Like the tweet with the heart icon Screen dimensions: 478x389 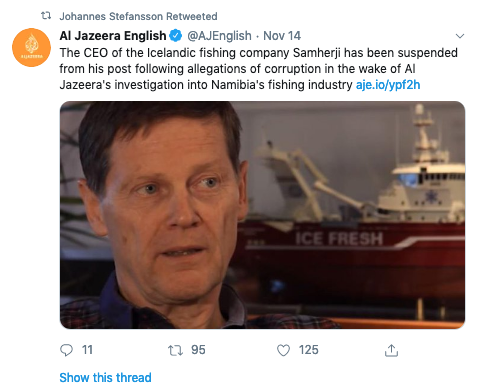[x=283, y=350]
